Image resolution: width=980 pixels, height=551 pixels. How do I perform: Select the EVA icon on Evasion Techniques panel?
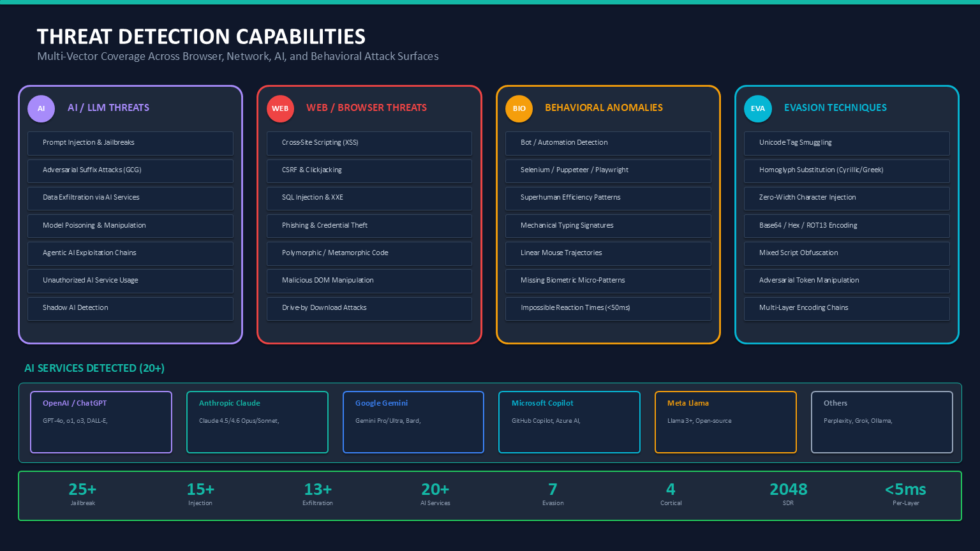pyautogui.click(x=757, y=108)
